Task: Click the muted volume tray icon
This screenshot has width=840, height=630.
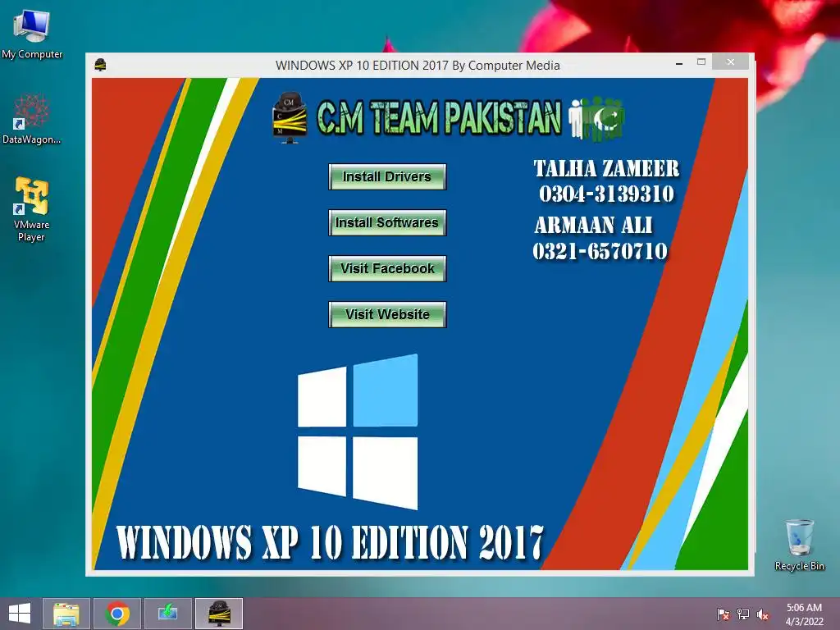Action: 763,614
